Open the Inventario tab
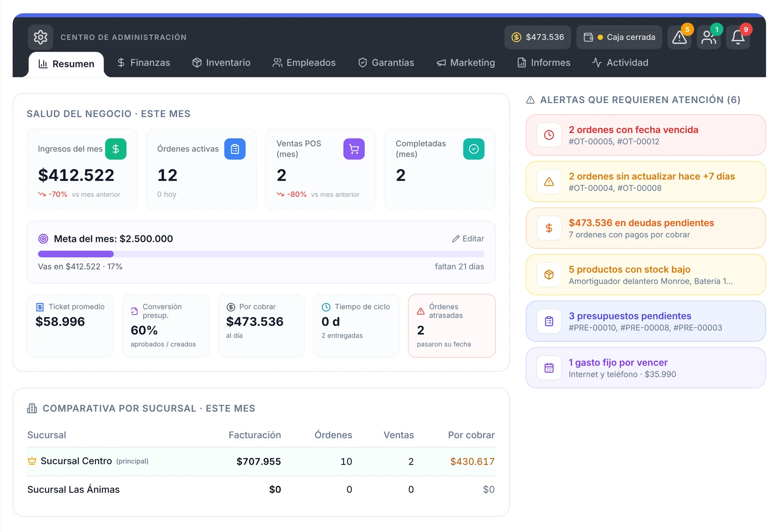Screen dimensions: 782x532 [x=221, y=63]
